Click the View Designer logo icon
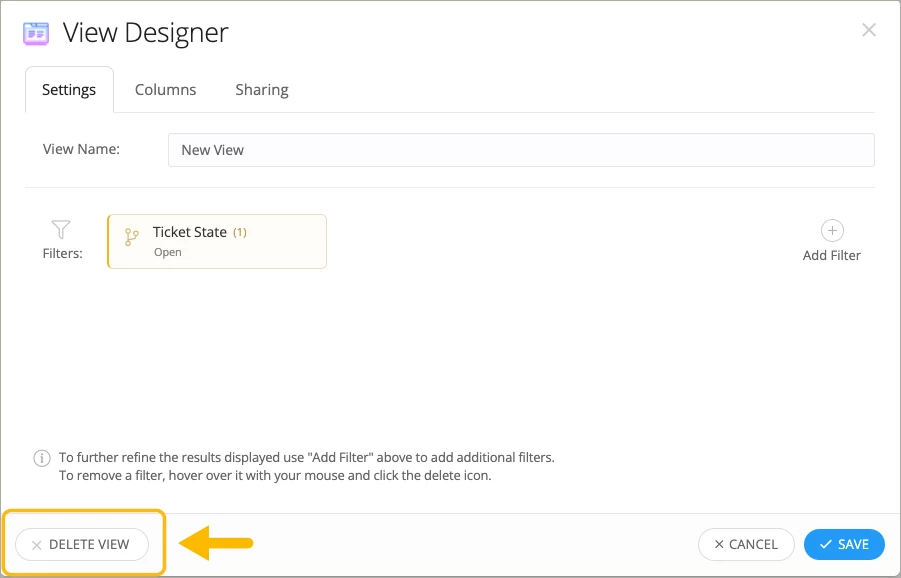Image resolution: width=901 pixels, height=578 pixels. 36,33
